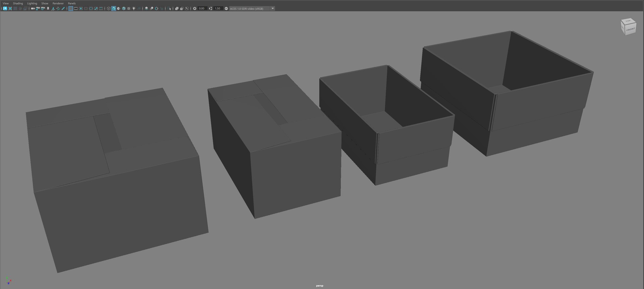Open the Panels menu
This screenshot has width=644, height=289.
[x=72, y=3]
